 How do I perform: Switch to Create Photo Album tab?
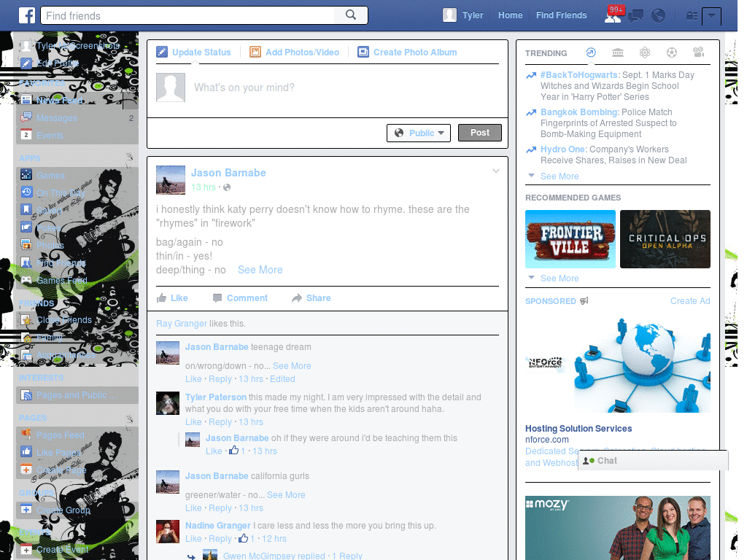tap(407, 52)
